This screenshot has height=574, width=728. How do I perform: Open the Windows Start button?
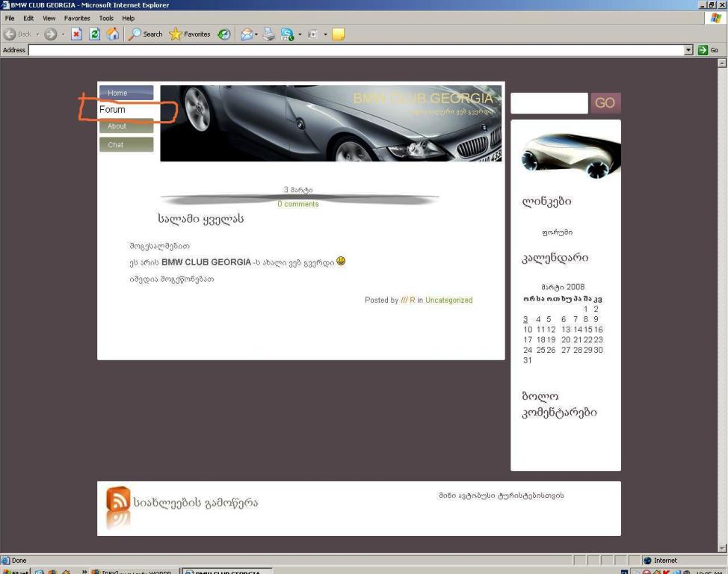click(15, 571)
